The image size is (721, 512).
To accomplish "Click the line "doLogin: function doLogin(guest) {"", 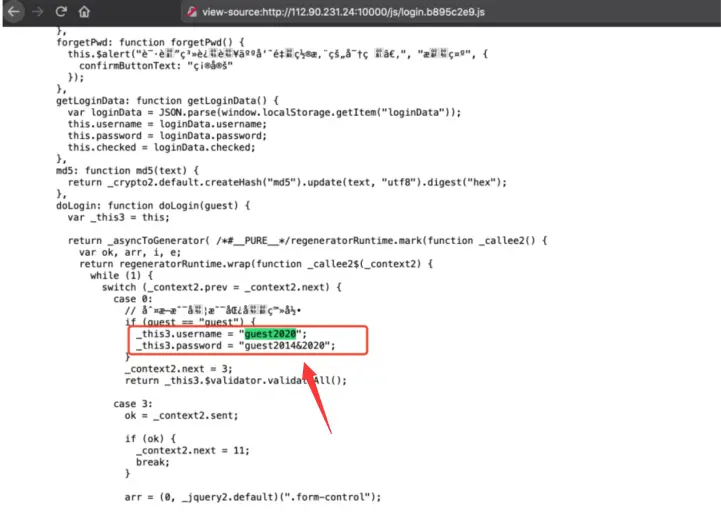I will coord(153,206).
